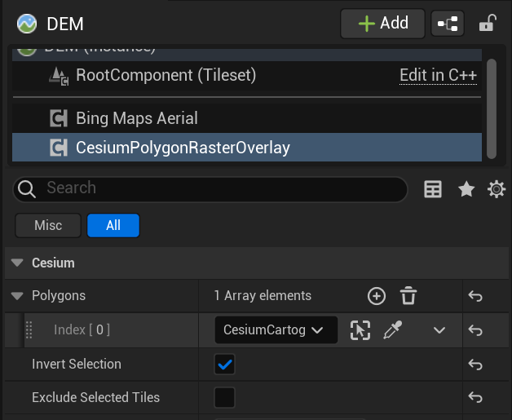Image resolution: width=512 pixels, height=420 pixels.
Task: Enable the Exclude Selected Tiles checkbox
Action: [225, 397]
